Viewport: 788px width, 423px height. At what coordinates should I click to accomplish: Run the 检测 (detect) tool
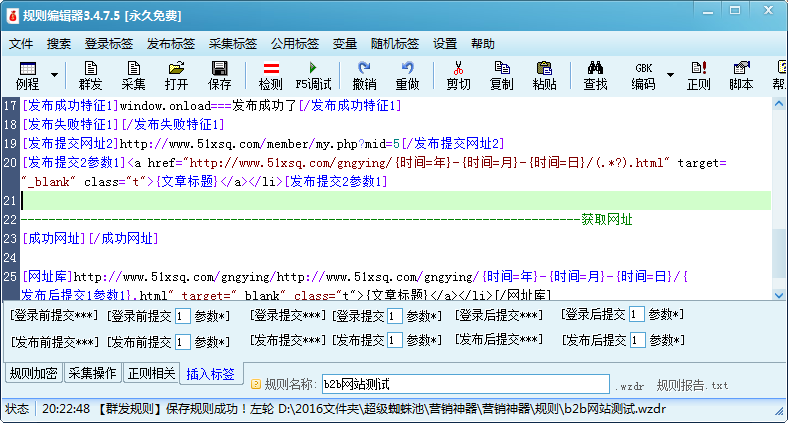(270, 75)
